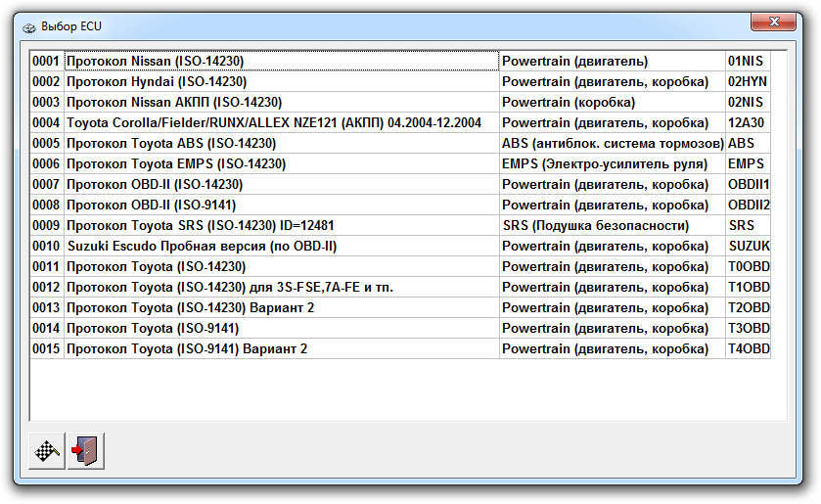
Task: Click code cell ABS in last column
Action: coord(748,143)
